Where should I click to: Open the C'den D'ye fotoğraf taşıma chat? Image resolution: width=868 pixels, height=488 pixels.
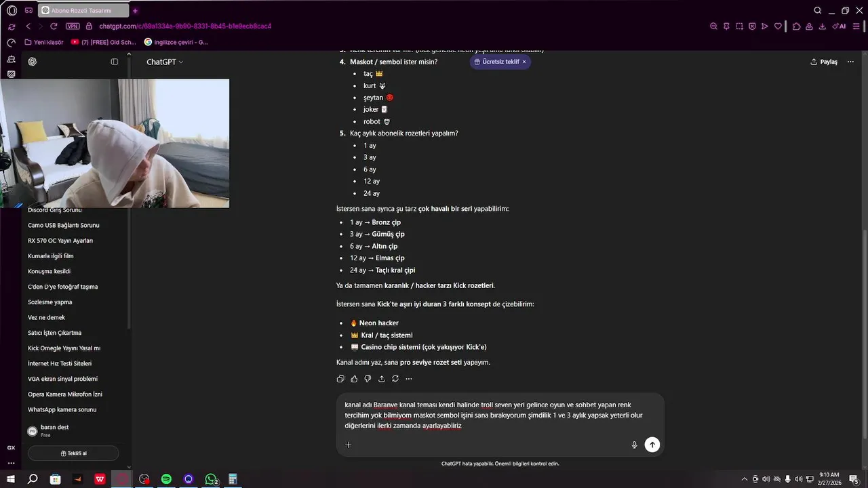(x=63, y=287)
